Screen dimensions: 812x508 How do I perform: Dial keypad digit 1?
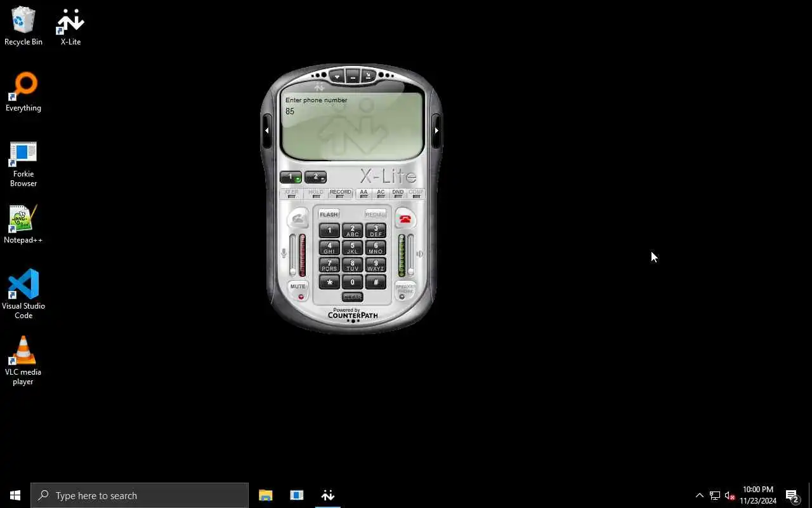(329, 231)
